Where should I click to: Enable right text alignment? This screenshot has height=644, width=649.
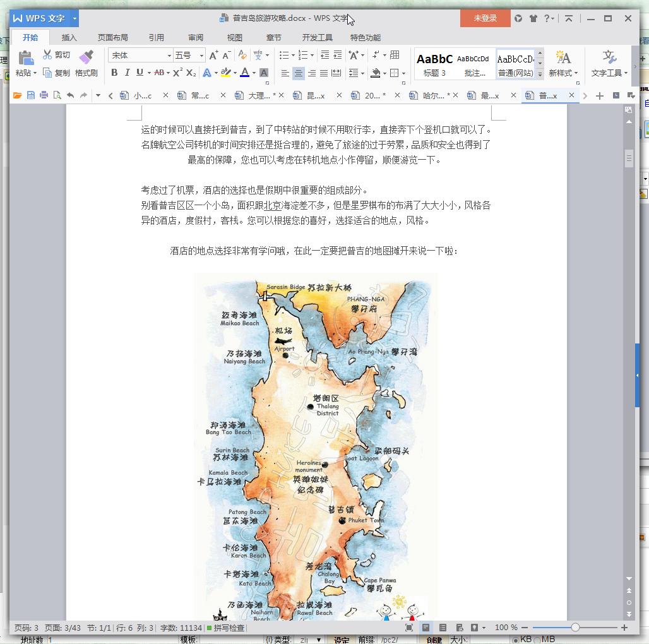coord(312,73)
